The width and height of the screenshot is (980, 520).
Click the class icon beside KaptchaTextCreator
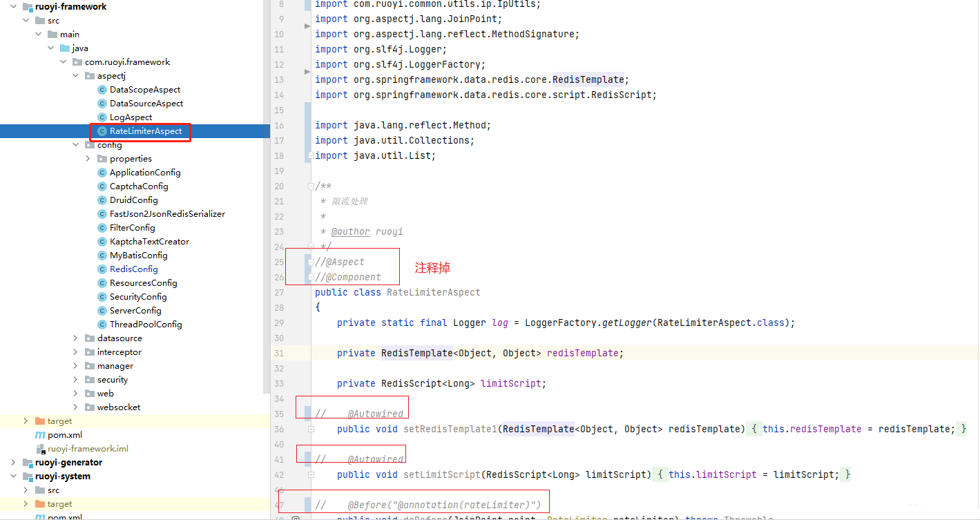[x=102, y=242]
